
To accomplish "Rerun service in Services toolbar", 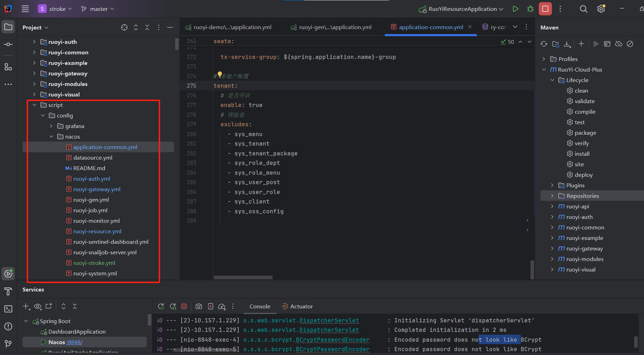I will pos(161,306).
